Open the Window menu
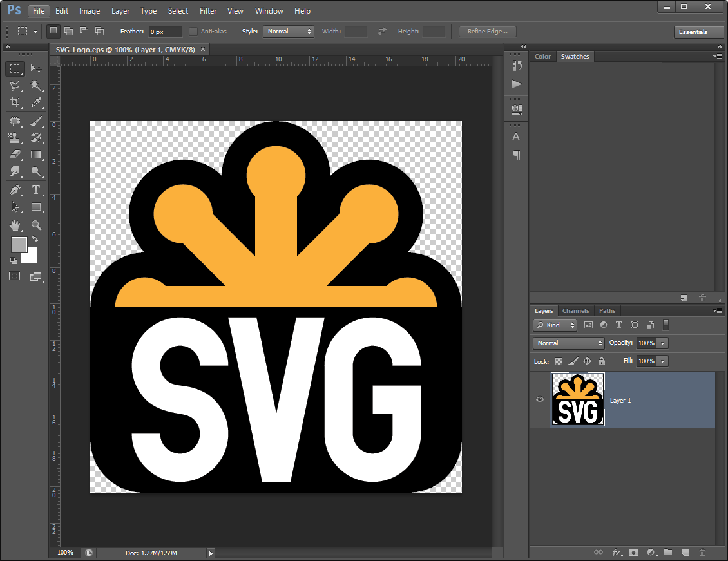Viewport: 728px width, 561px height. pos(269,11)
